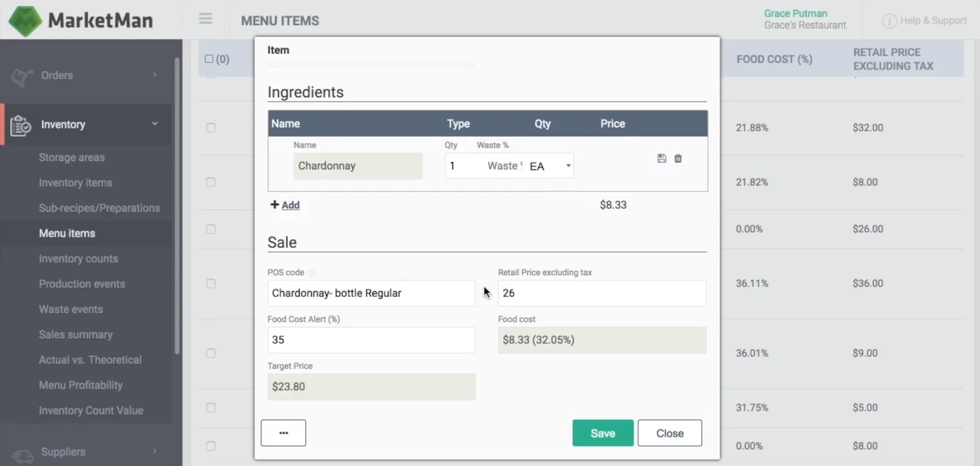Image resolution: width=980 pixels, height=466 pixels.
Task: Open the ellipsis options button in the dialog
Action: 283,433
